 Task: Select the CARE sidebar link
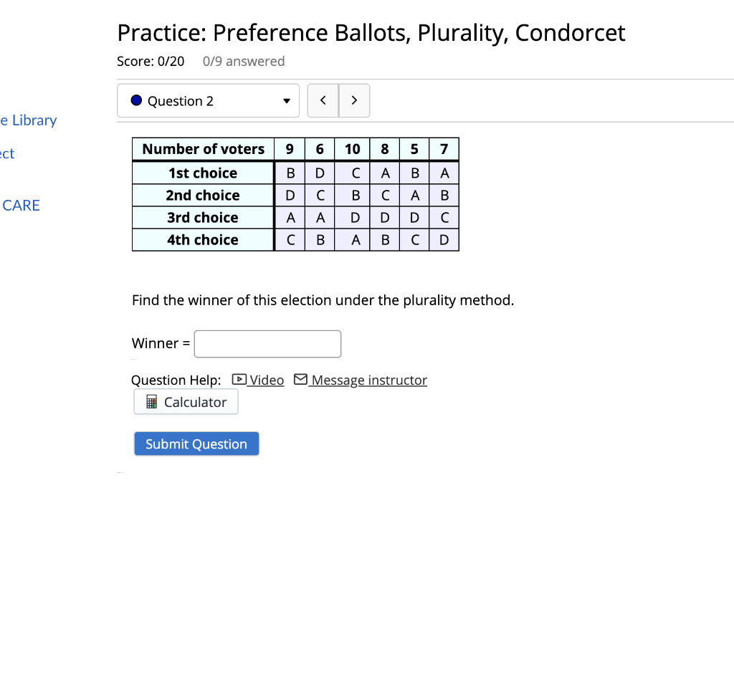(21, 206)
